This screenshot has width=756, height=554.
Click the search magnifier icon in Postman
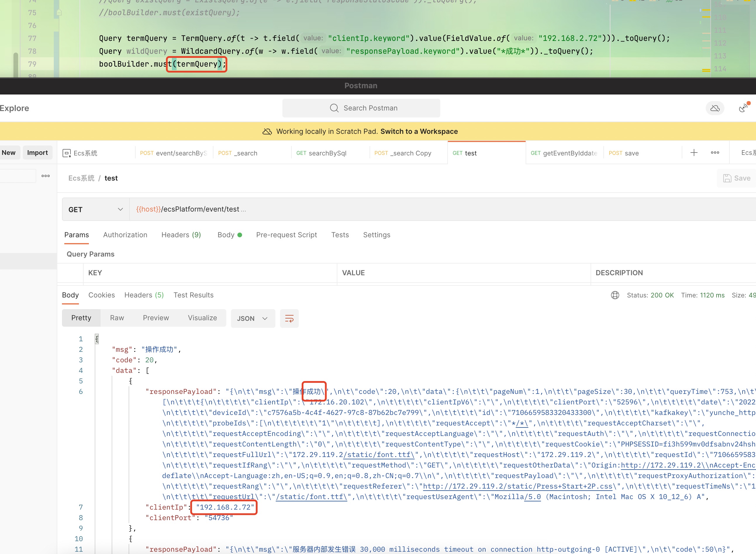(334, 108)
